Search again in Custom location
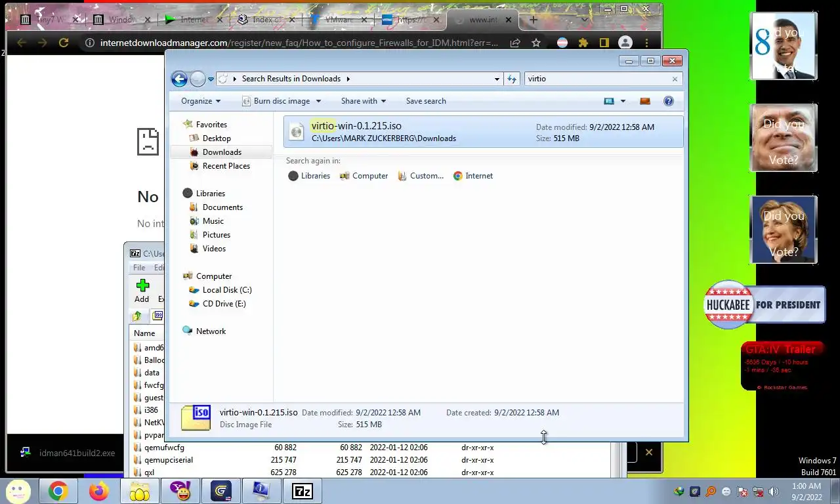Viewport: 840px width, 504px height. [421, 176]
